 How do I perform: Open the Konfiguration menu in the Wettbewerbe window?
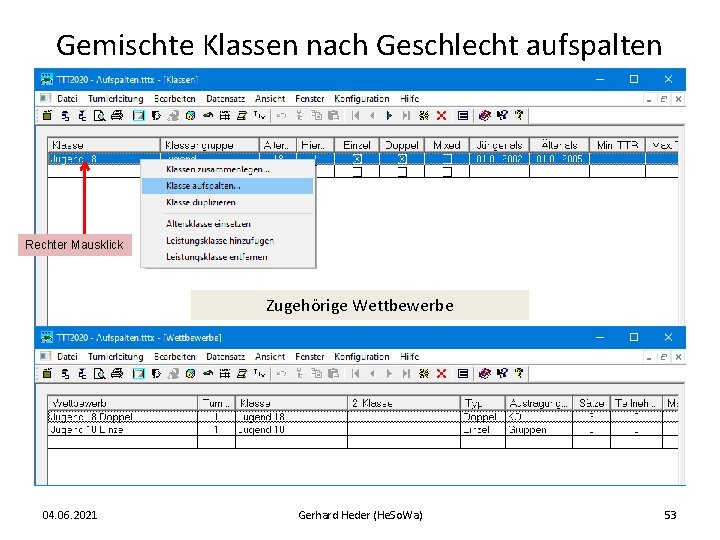coord(361,357)
